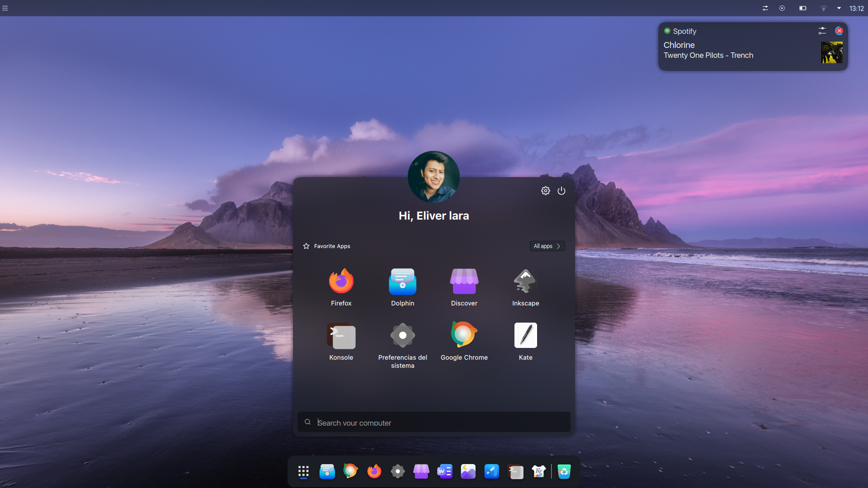Open System Settings from dock
This screenshot has height=488, width=868.
(x=397, y=472)
